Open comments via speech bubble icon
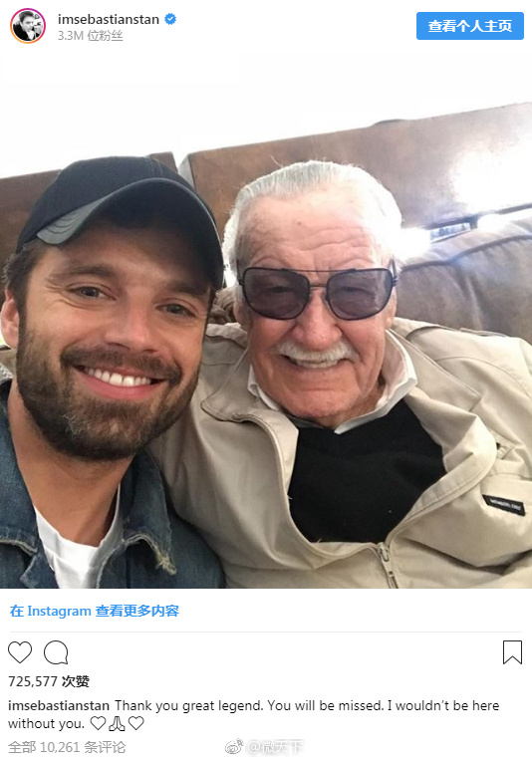Viewport: 532px width, 762px height. (56, 652)
